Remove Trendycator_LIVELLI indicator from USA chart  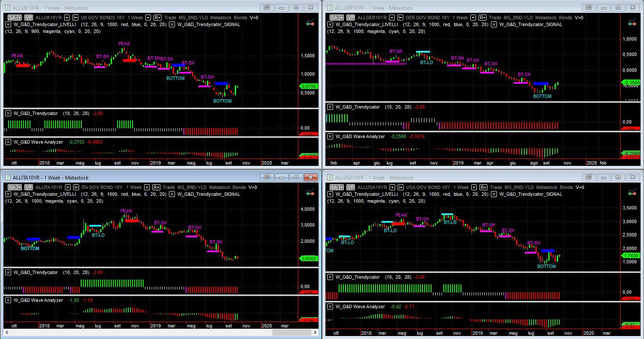[330, 194]
